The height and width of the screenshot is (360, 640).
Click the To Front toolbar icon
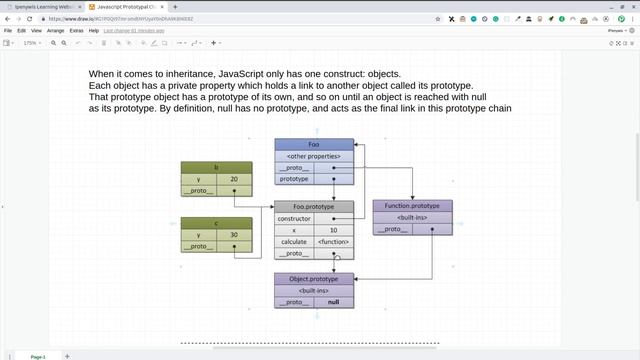click(118, 43)
